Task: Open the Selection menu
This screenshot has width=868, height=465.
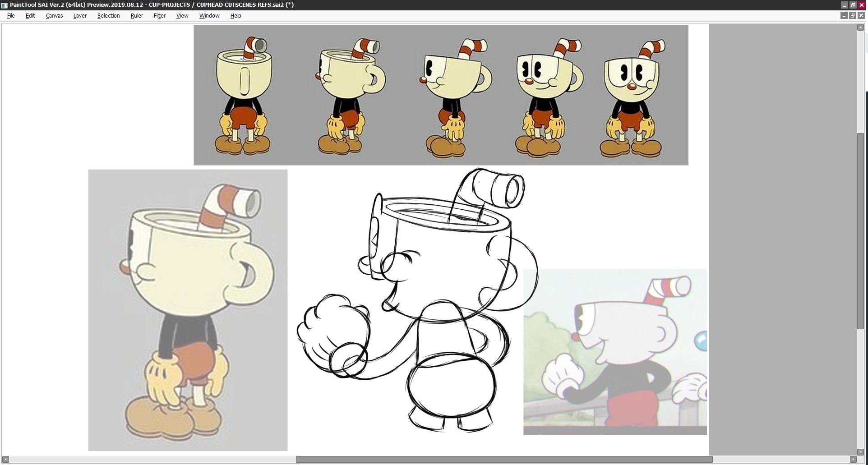Action: pyautogui.click(x=108, y=16)
